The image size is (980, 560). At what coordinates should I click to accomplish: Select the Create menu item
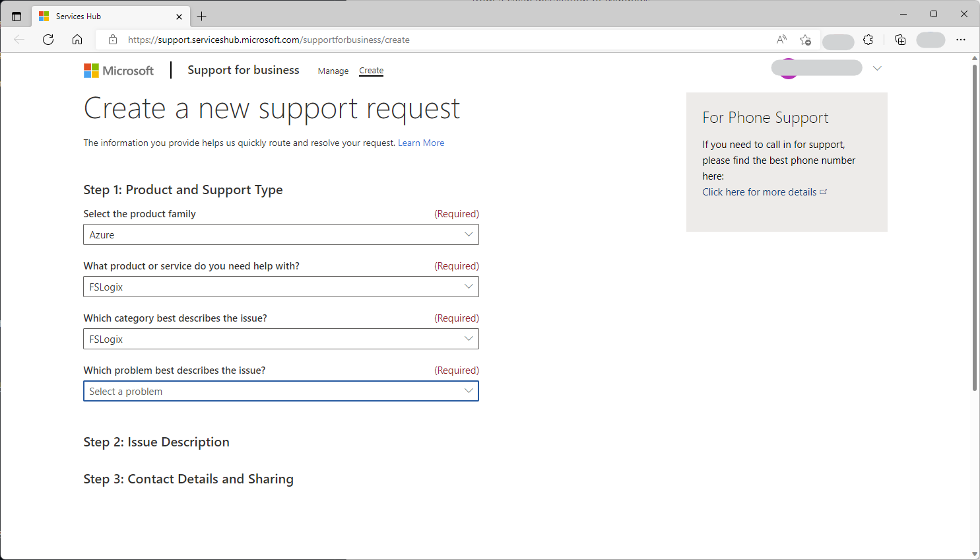pyautogui.click(x=372, y=71)
